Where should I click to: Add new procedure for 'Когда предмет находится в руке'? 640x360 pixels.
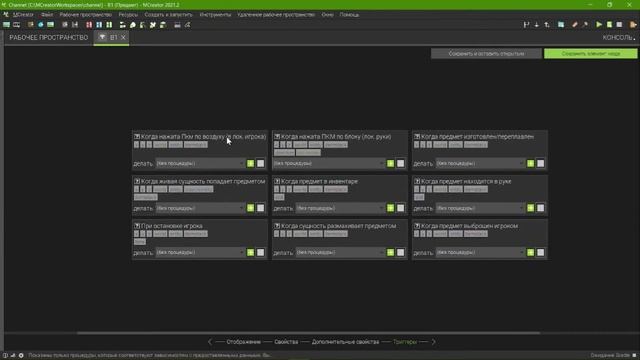pos(530,208)
